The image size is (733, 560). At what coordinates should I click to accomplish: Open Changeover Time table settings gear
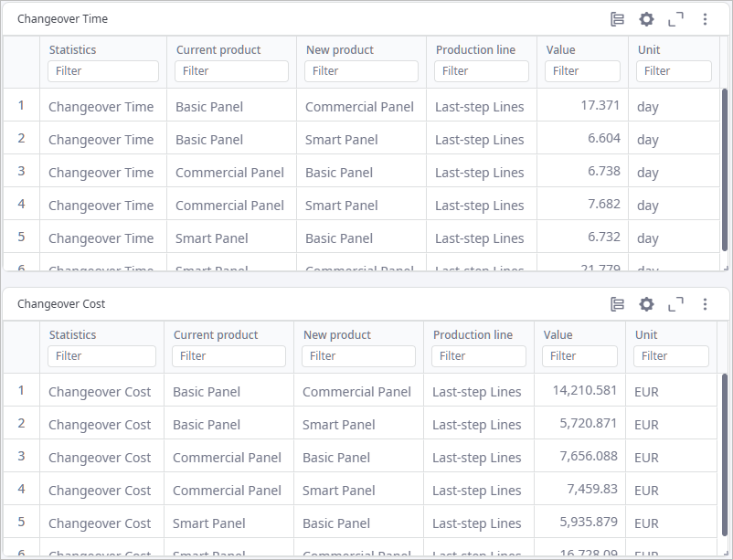pyautogui.click(x=646, y=19)
